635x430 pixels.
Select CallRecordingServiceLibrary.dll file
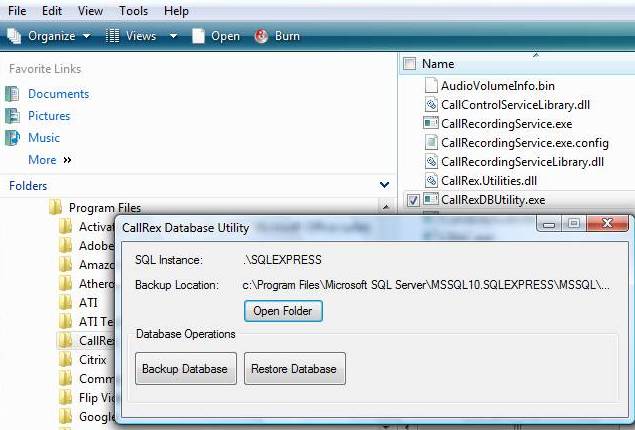tap(522, 162)
